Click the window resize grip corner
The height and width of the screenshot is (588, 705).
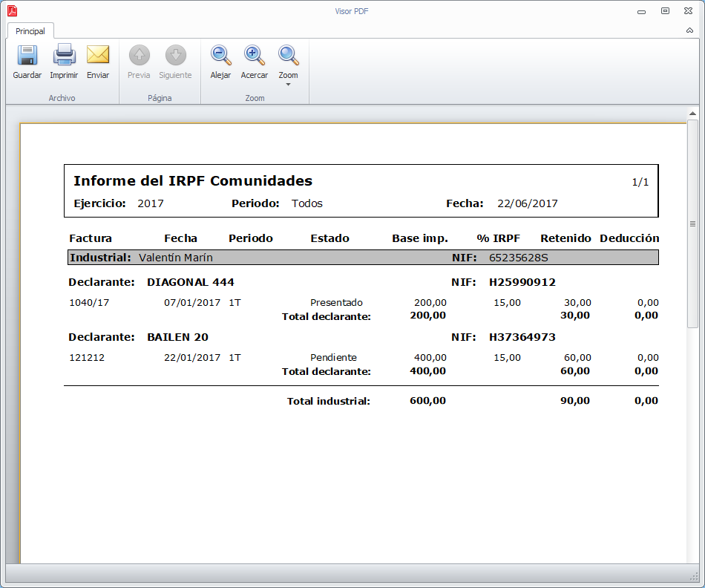(x=695, y=577)
